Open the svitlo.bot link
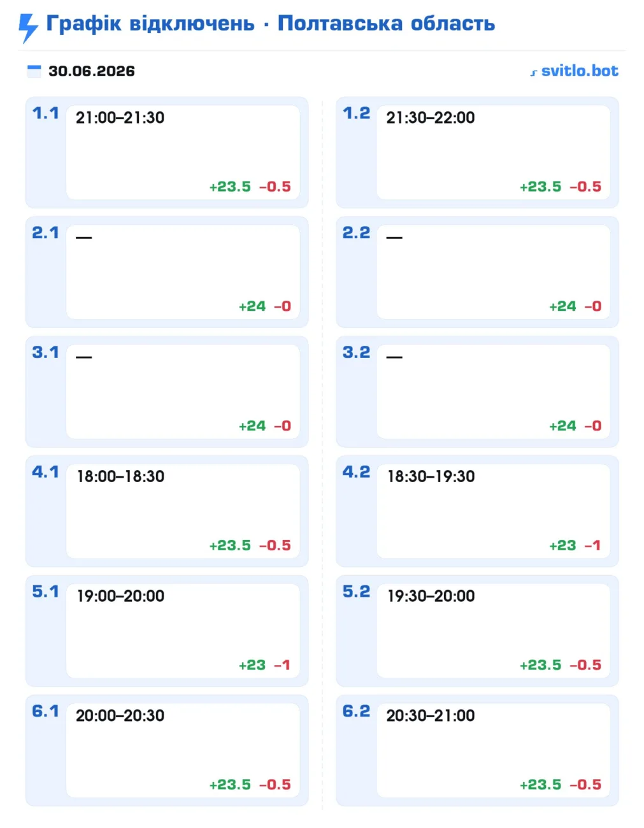Screen dimensions: 644x828 (580, 71)
